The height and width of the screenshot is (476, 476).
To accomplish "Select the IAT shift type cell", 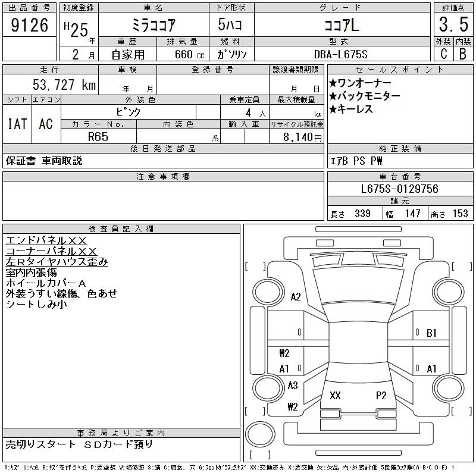I will point(17,124).
